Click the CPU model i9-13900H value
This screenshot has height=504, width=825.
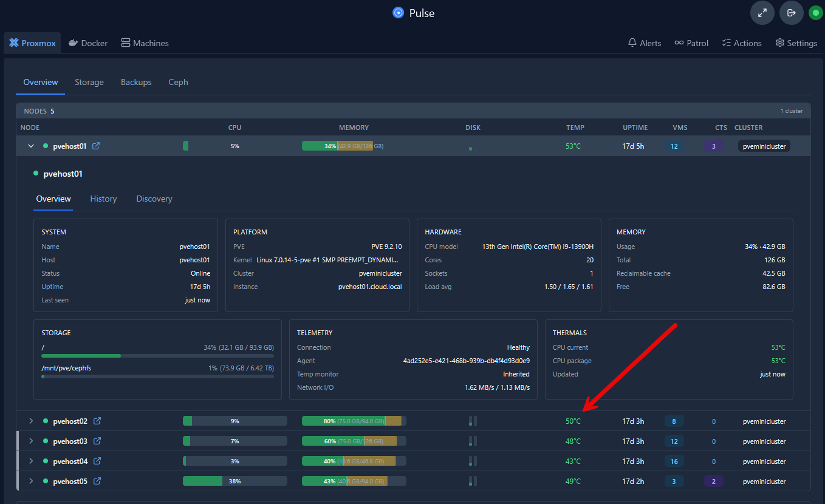pos(538,247)
